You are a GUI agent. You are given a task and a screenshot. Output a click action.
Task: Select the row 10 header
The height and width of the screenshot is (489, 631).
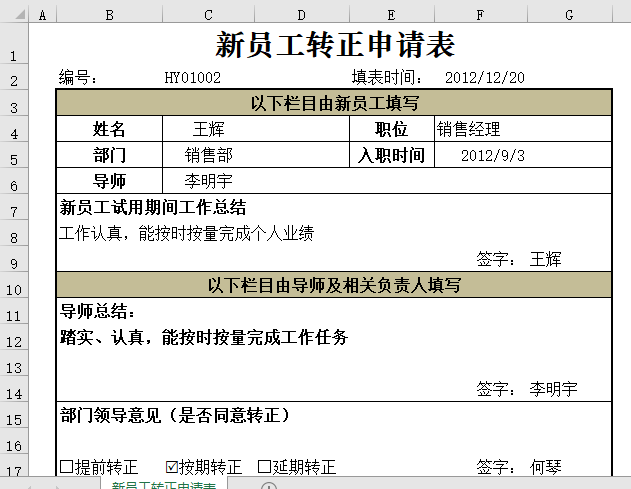14,289
